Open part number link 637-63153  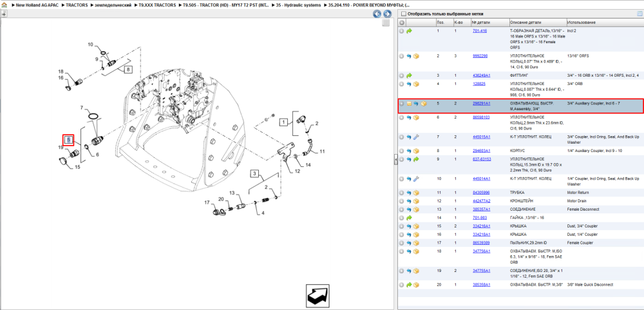pos(482,159)
